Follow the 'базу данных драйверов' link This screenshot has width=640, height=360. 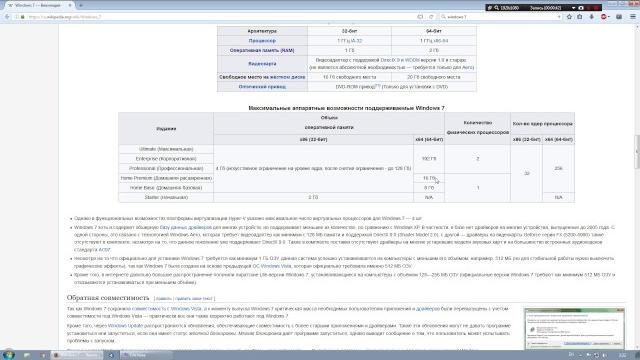pyautogui.click(x=186, y=227)
